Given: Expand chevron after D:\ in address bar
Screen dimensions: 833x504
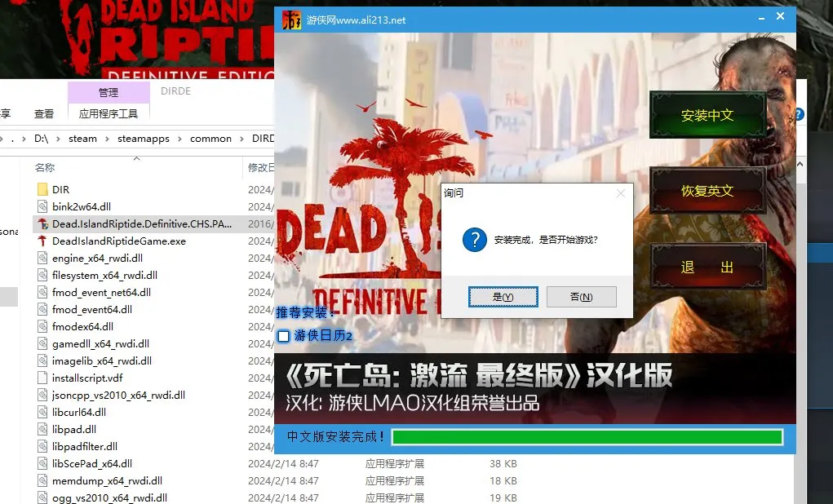Looking at the screenshot, I should (58, 139).
